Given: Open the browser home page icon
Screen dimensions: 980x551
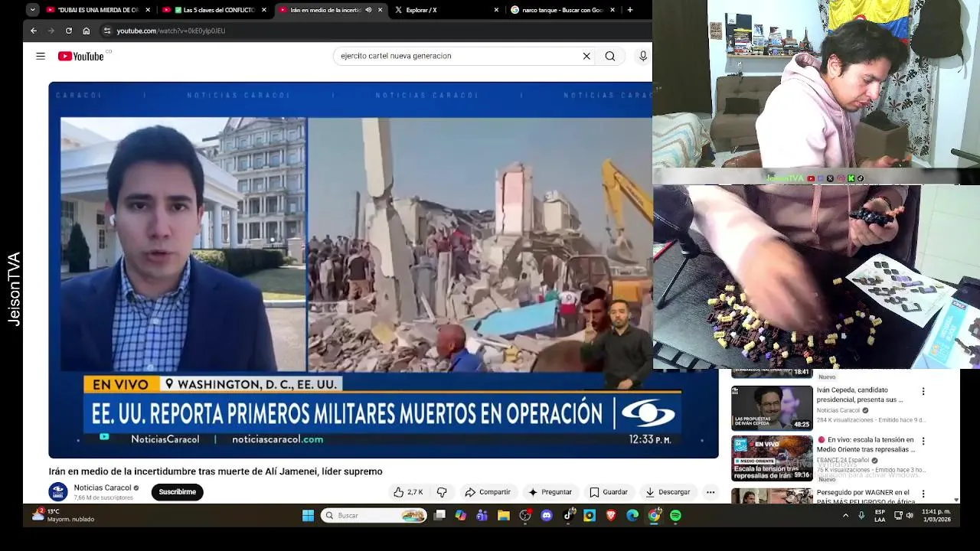Looking at the screenshot, I should pyautogui.click(x=87, y=31).
